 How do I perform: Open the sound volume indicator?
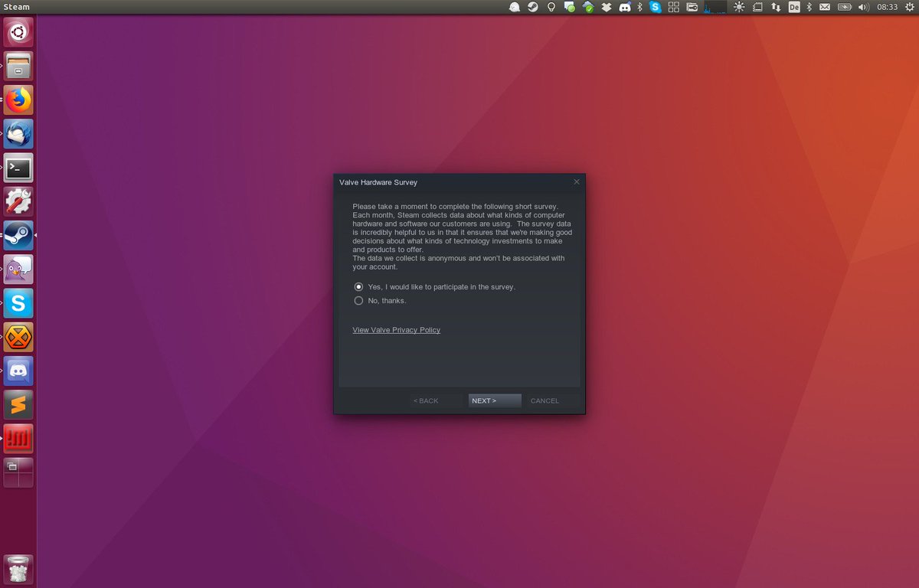pyautogui.click(x=864, y=7)
